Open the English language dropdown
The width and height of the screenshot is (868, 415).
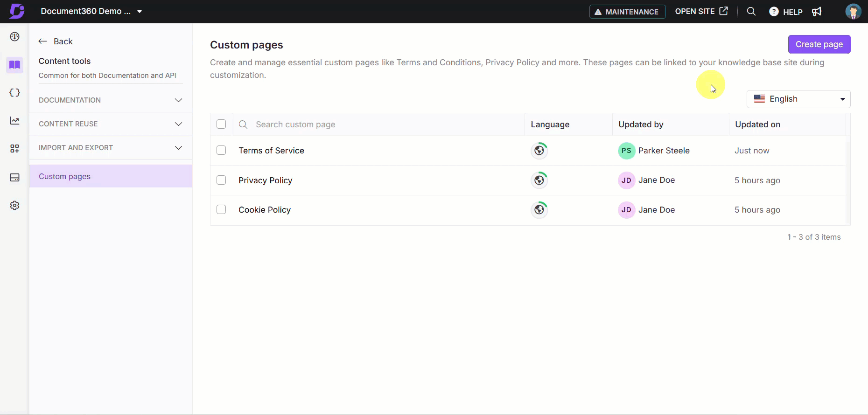[798, 99]
